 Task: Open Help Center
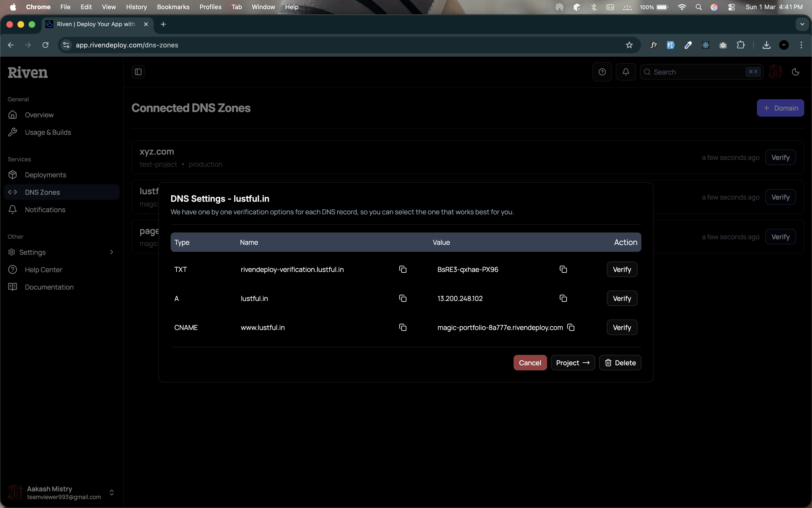(x=62, y=270)
